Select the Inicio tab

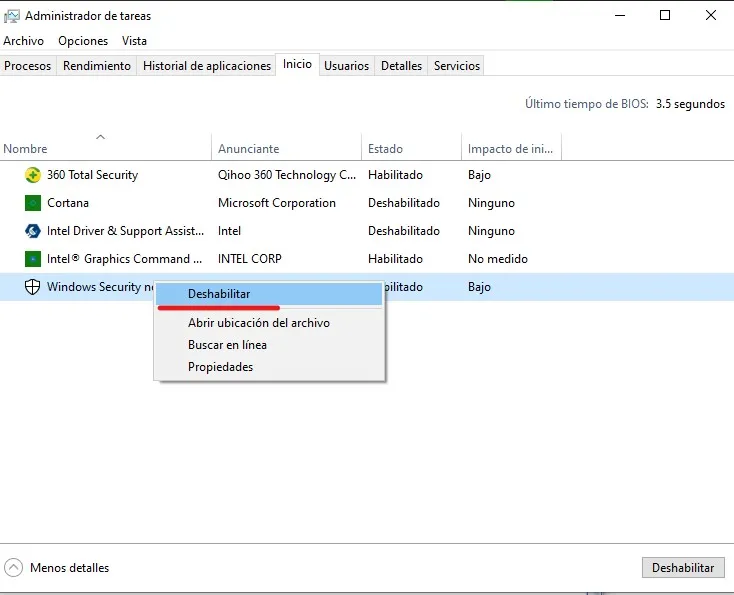(x=297, y=64)
